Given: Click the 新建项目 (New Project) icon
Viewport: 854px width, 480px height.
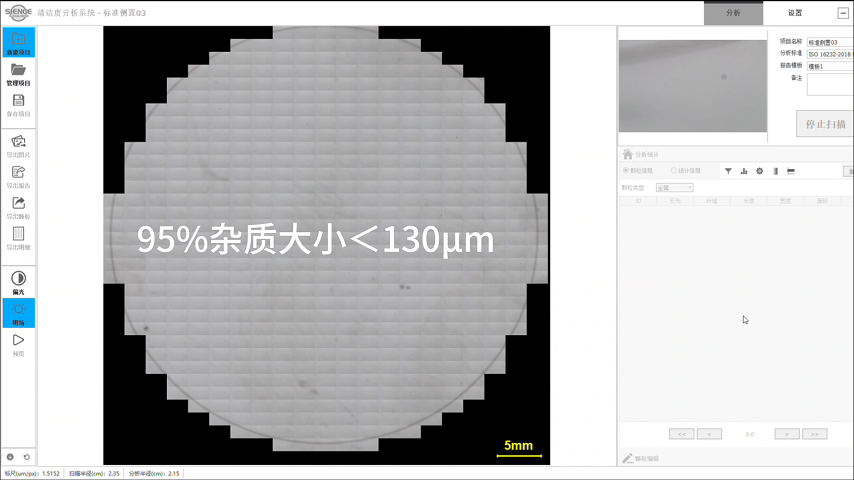Looking at the screenshot, I should (x=18, y=40).
